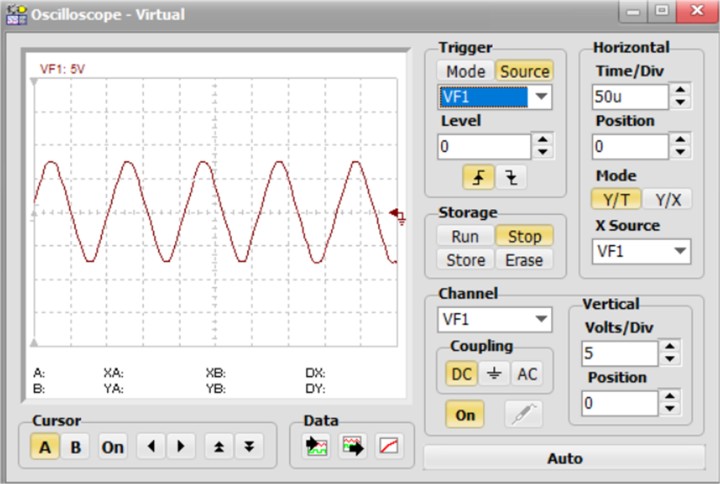Screen dimensions: 720x484
Task: Increase Vertical Position with up arrow
Action: (x=670, y=396)
